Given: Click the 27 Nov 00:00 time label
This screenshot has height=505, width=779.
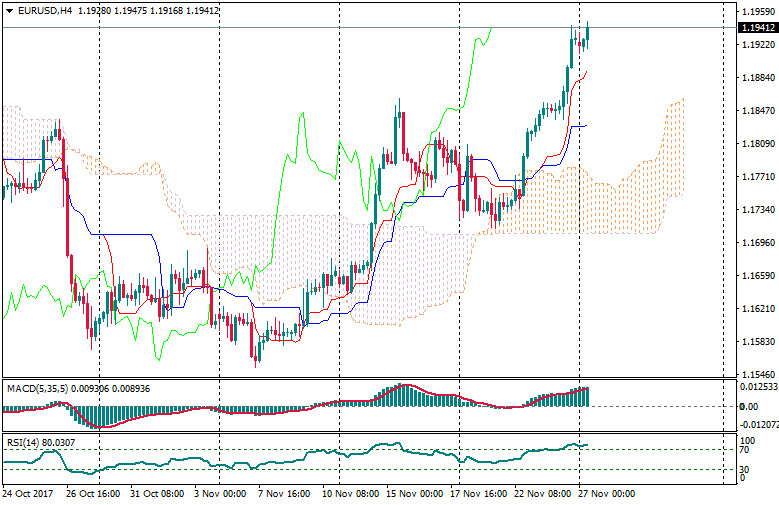Looking at the screenshot, I should pos(608,494).
